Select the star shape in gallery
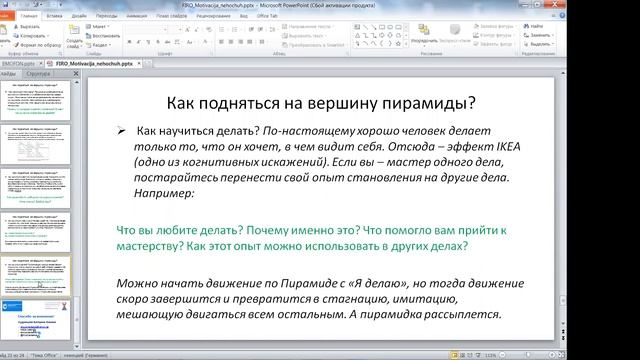This screenshot has width=640, height=360. (398, 44)
